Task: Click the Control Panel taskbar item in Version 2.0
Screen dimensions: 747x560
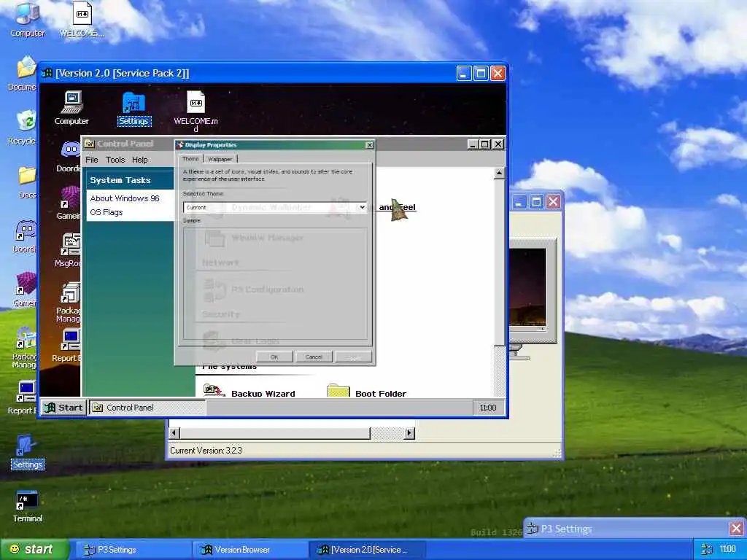Action: click(x=147, y=408)
